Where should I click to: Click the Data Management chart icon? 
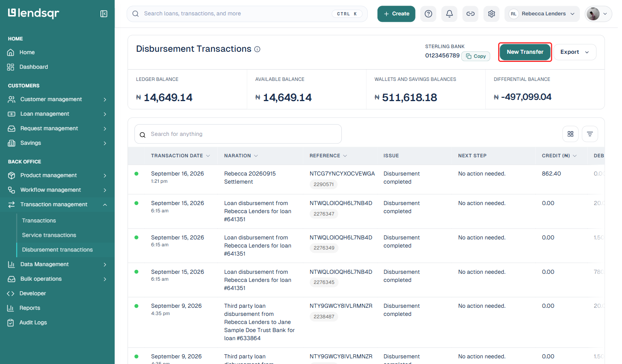12,265
